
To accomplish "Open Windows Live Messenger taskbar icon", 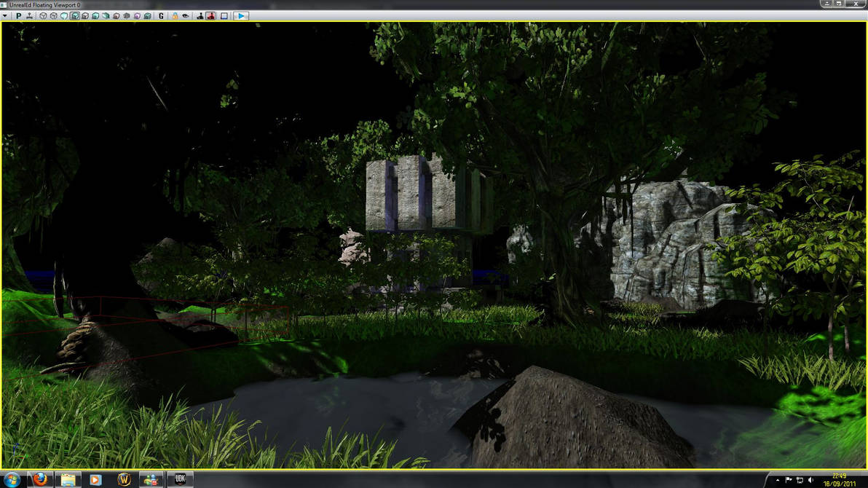I will [151, 479].
